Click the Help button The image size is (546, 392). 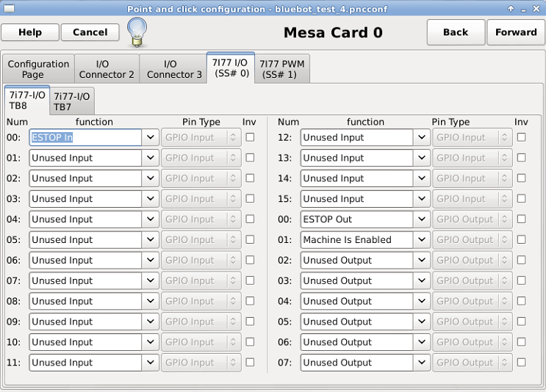[30, 32]
